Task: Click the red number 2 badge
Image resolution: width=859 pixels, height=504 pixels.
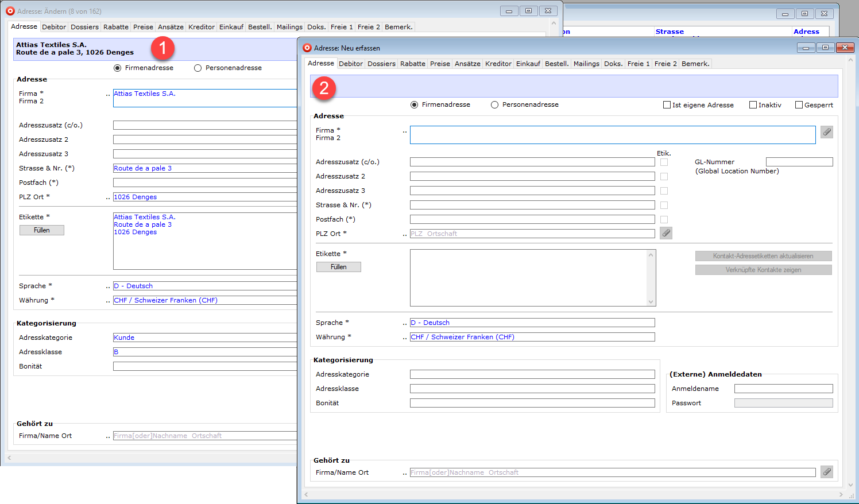Action: 324,88
